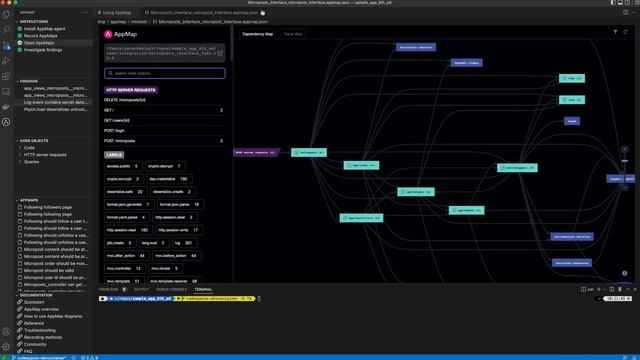Click the POST /microposts request row

pos(164,141)
